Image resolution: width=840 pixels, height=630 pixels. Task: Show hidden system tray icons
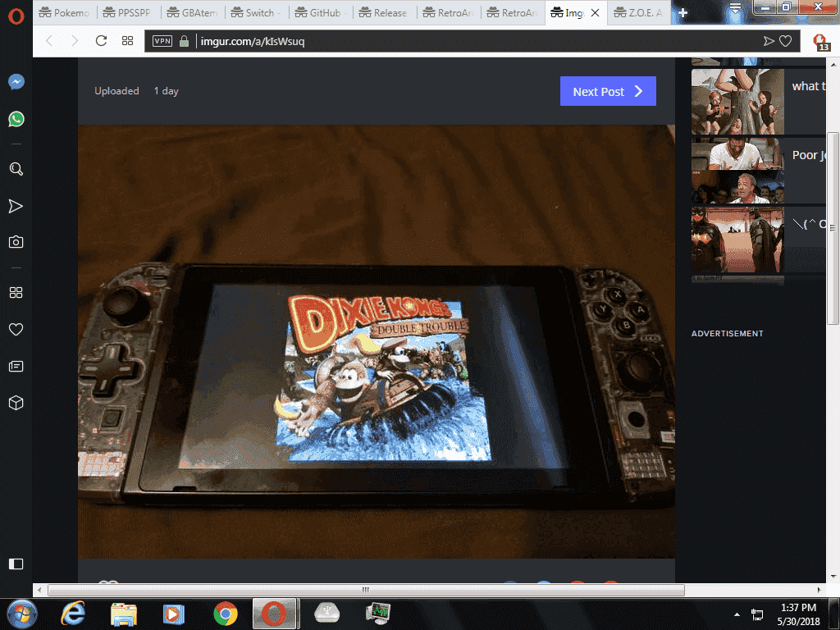tap(737, 614)
